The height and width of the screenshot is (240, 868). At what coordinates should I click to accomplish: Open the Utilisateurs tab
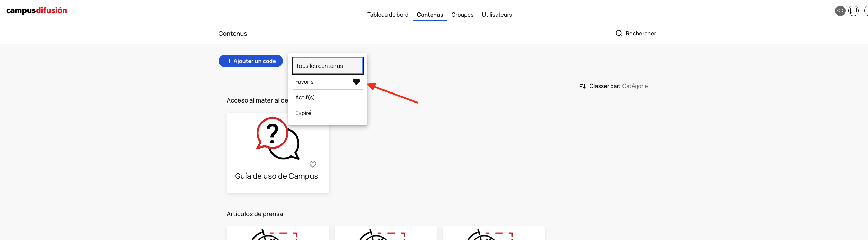point(497,15)
